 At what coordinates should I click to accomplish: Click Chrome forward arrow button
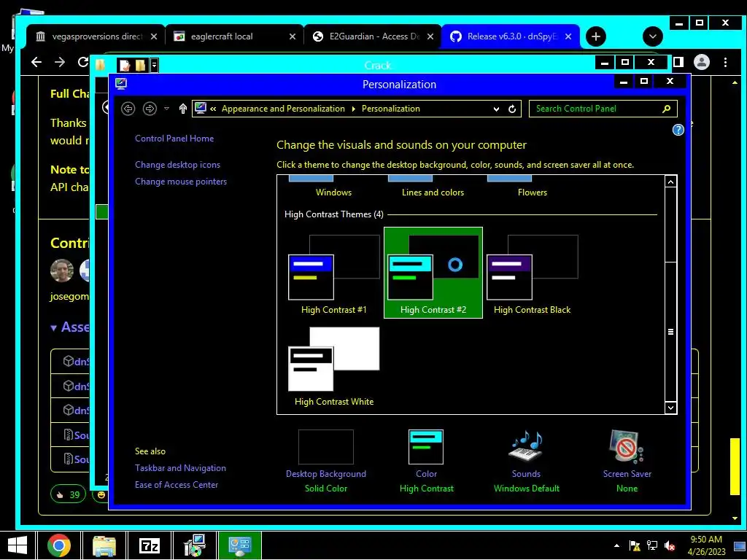(x=60, y=62)
